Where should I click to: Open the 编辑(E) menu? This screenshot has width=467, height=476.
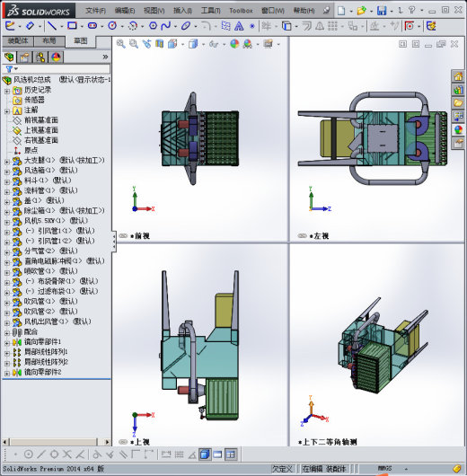(x=125, y=11)
